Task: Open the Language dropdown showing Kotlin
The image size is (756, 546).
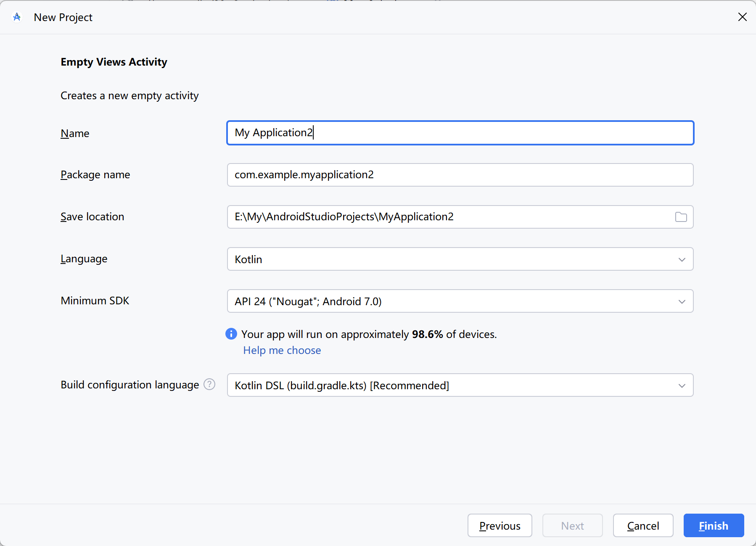Action: [x=460, y=259]
